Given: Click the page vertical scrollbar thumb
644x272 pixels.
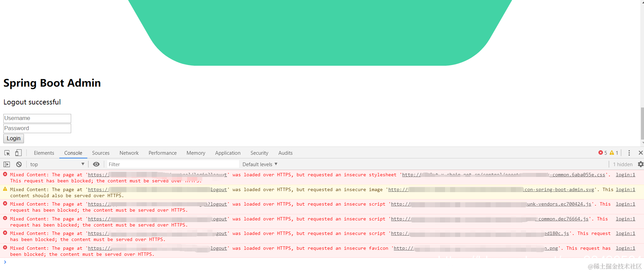Looking at the screenshot, I should tap(642, 123).
